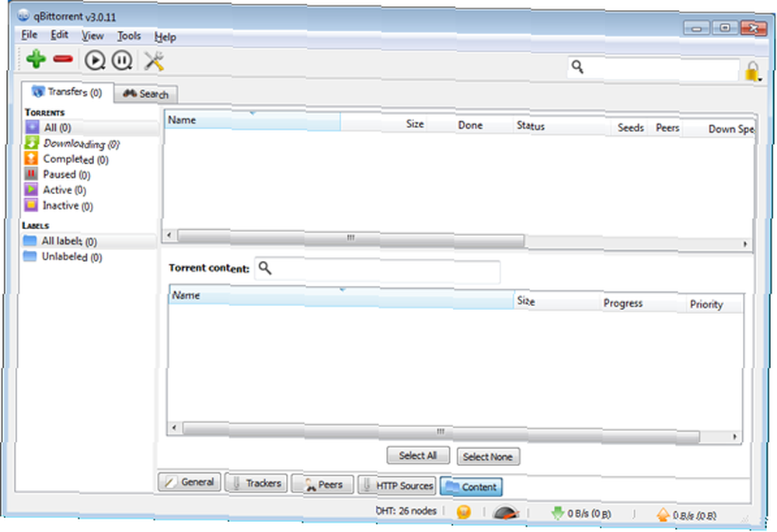Remove torrent using red minus icon

63,59
